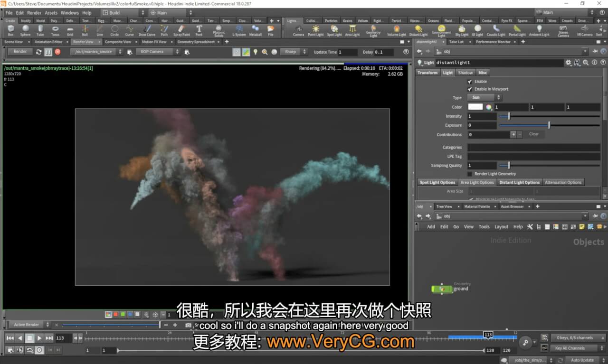The width and height of the screenshot is (608, 364).
Task: Play the timeline forward
Action: coord(39,338)
